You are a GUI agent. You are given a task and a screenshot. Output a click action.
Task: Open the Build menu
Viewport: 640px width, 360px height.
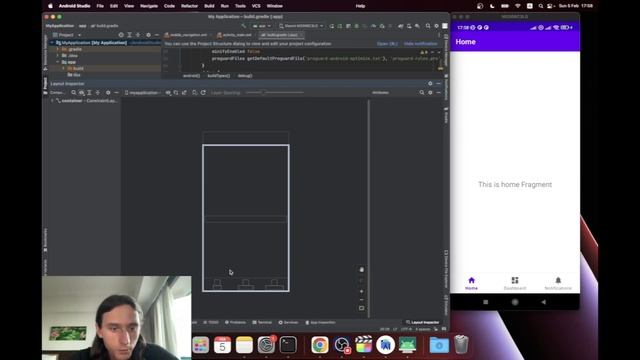[x=209, y=6]
